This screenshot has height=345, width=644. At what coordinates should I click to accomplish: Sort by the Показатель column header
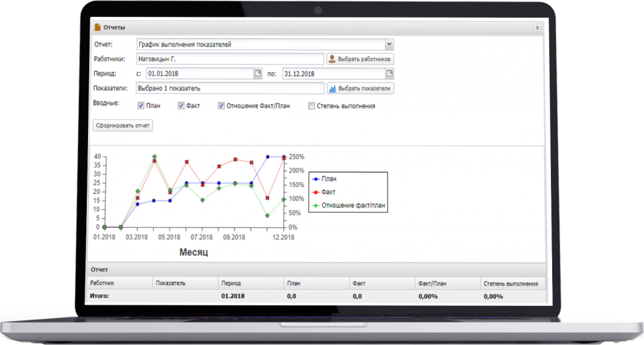(x=186, y=283)
